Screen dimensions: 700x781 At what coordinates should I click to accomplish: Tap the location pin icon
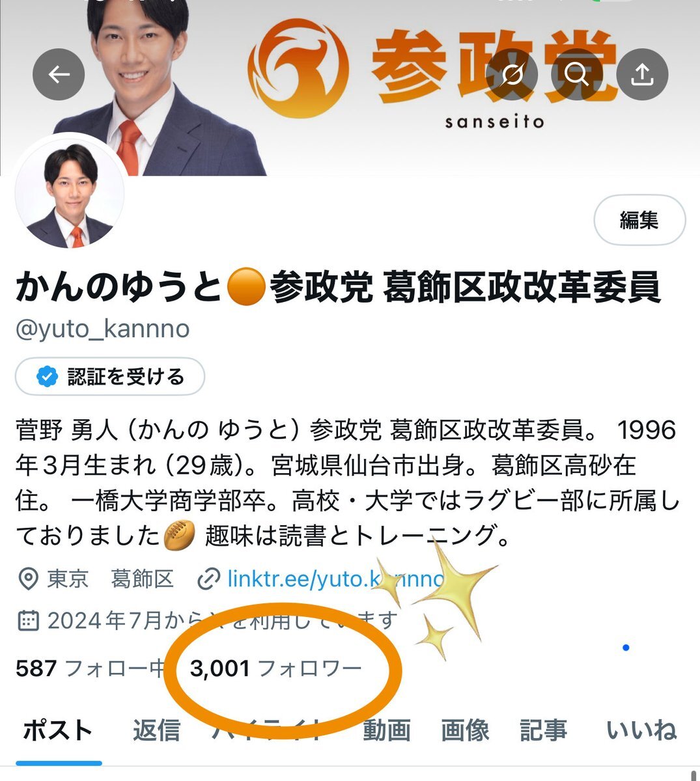(x=27, y=579)
